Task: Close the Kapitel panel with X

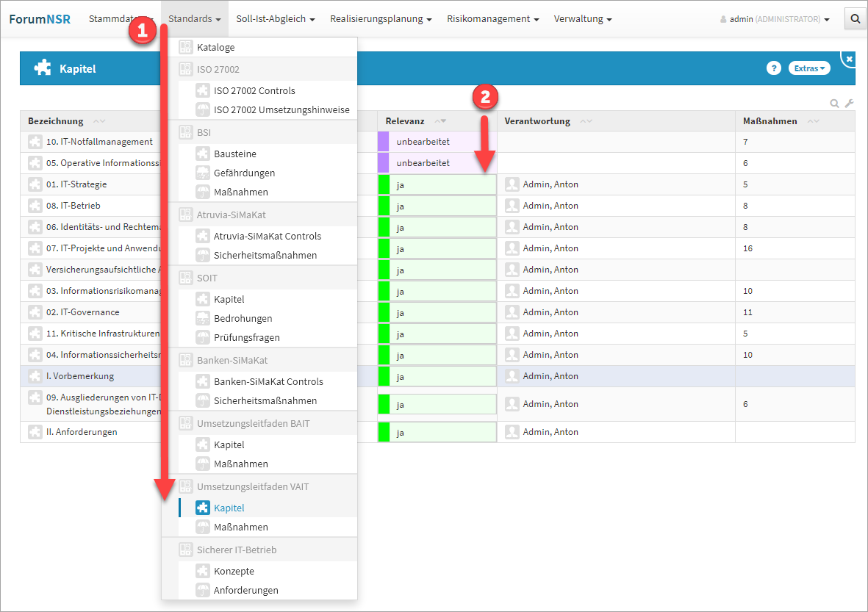Action: click(x=850, y=58)
